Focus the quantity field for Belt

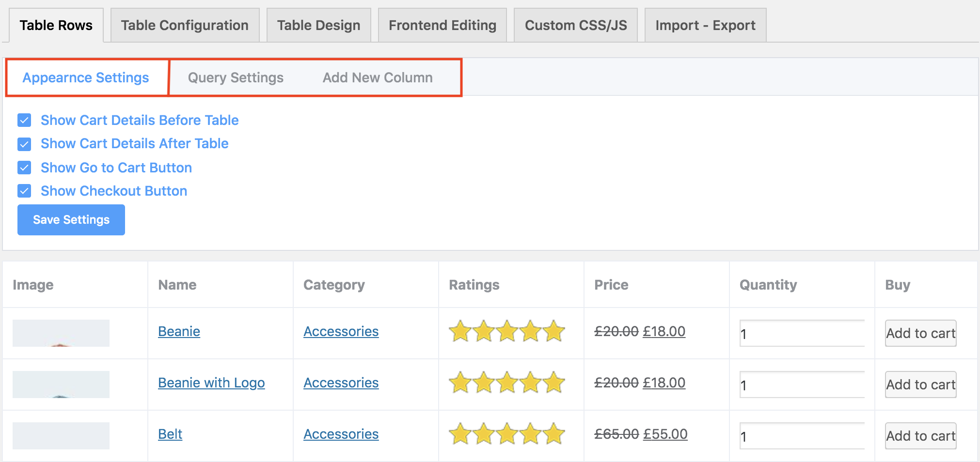(802, 436)
